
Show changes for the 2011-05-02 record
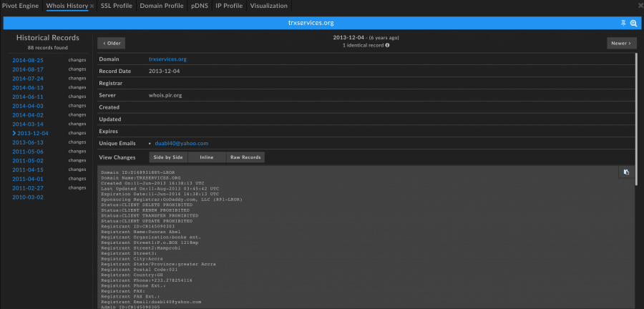point(77,160)
